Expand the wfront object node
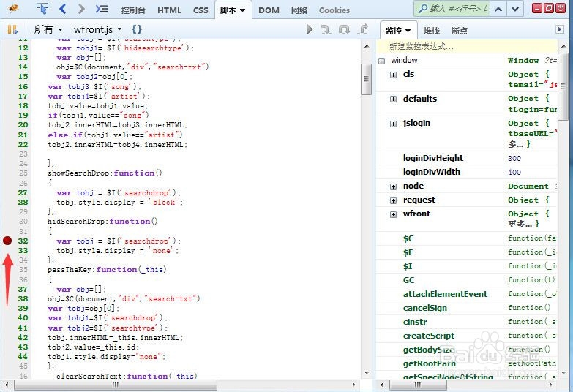This screenshot has width=573, height=392. (393, 214)
